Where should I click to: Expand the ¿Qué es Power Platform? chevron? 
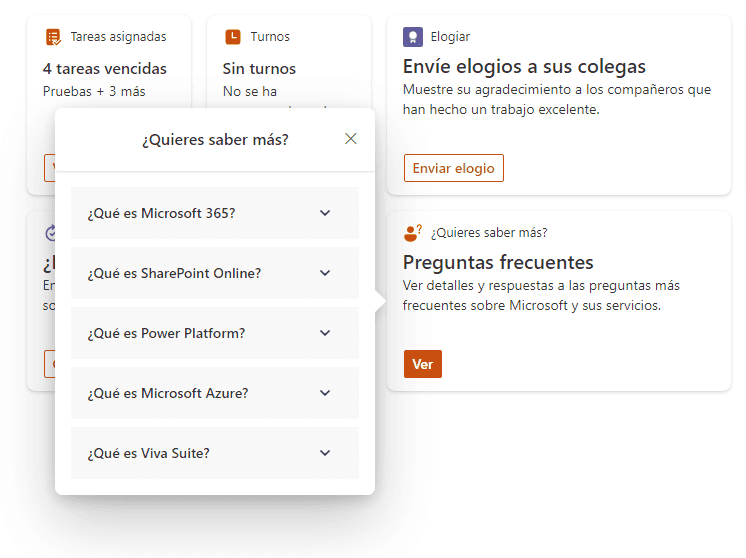(325, 333)
